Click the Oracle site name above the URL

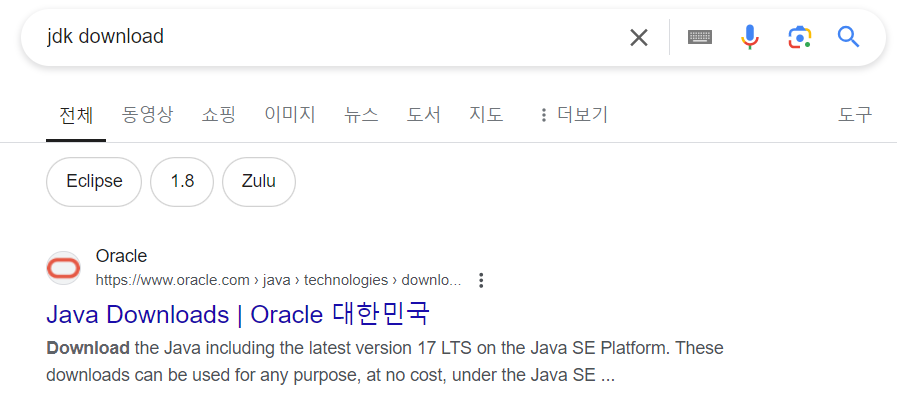point(121,256)
